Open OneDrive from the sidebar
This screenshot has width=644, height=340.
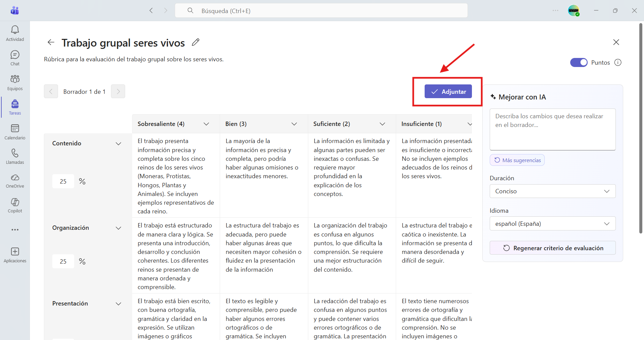[15, 181]
